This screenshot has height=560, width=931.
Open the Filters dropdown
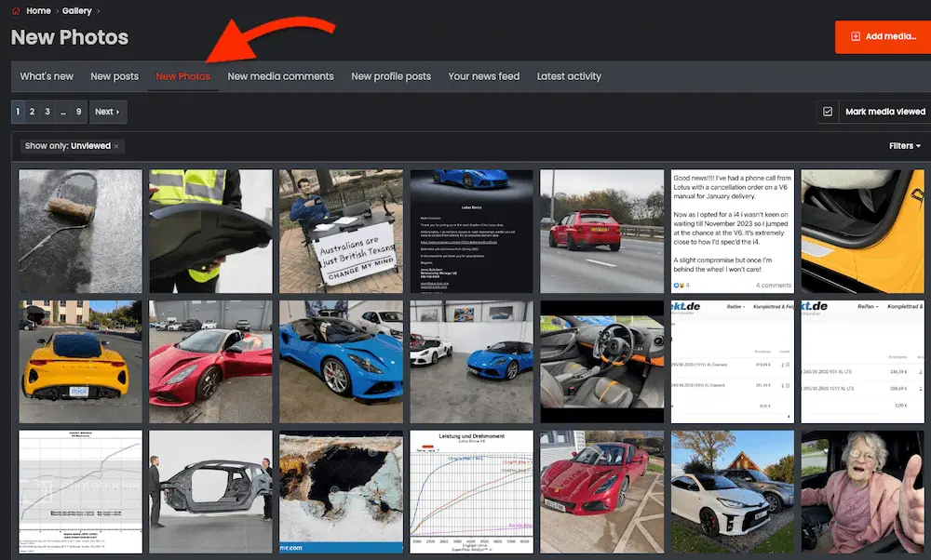tap(904, 146)
